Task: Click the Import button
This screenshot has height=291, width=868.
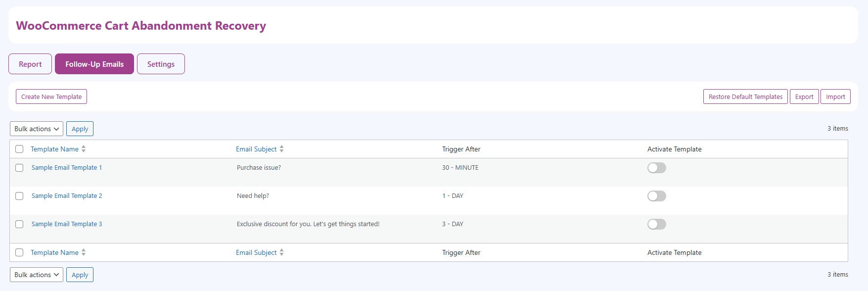Action: (x=835, y=97)
